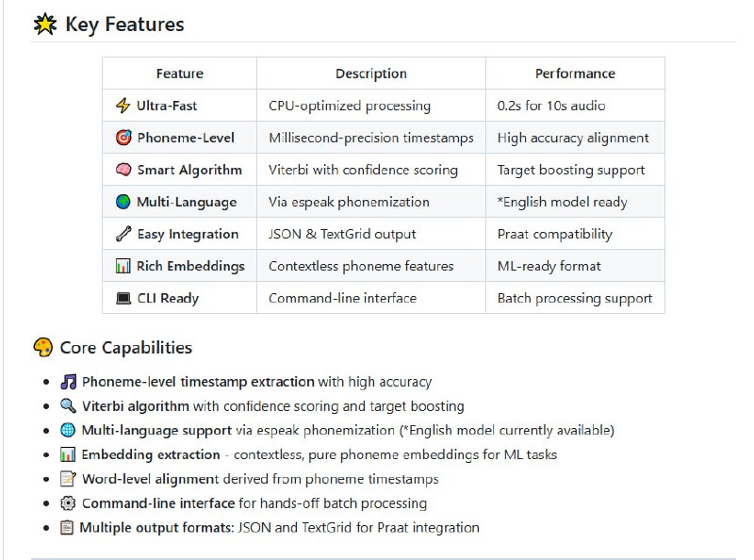Click the lightning bolt icon for Ultra-Fast

123,106
